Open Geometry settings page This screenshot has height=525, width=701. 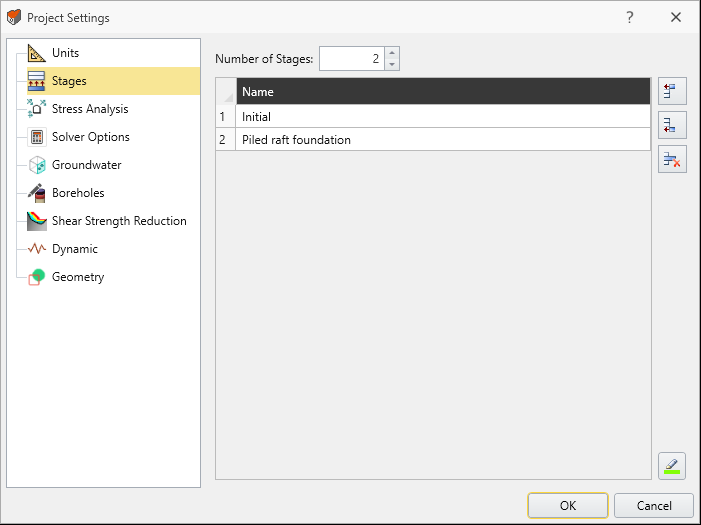click(x=78, y=277)
